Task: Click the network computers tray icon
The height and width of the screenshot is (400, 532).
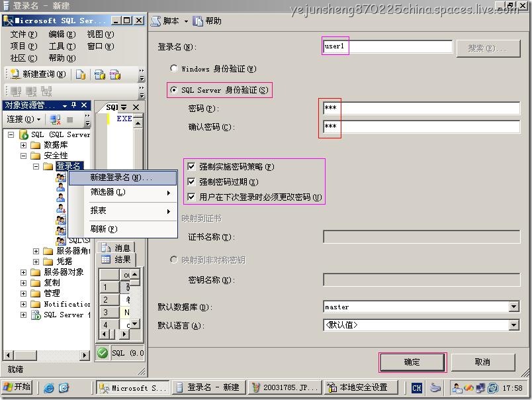Action: click(x=480, y=388)
